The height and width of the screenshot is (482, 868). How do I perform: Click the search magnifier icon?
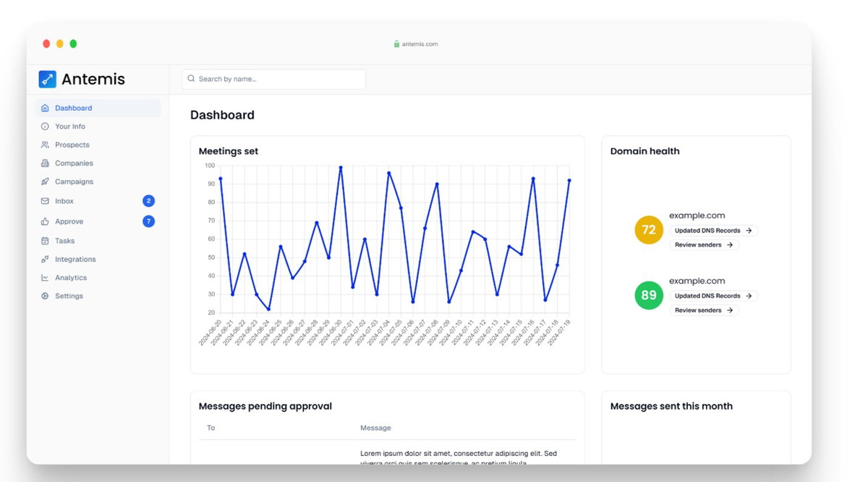(x=192, y=79)
